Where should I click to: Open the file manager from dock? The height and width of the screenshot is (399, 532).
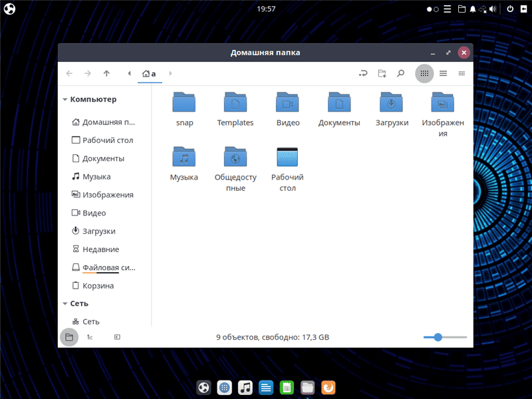(x=307, y=388)
